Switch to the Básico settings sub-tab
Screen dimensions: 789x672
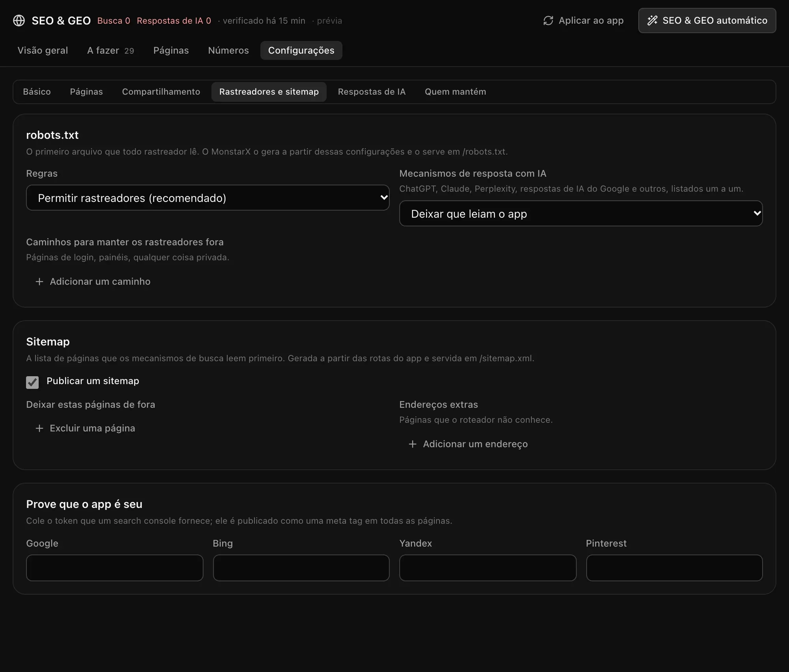point(37,92)
